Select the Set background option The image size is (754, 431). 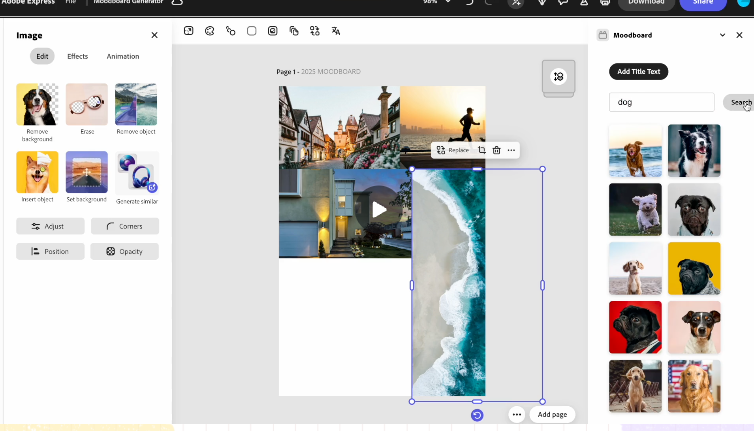point(87,172)
